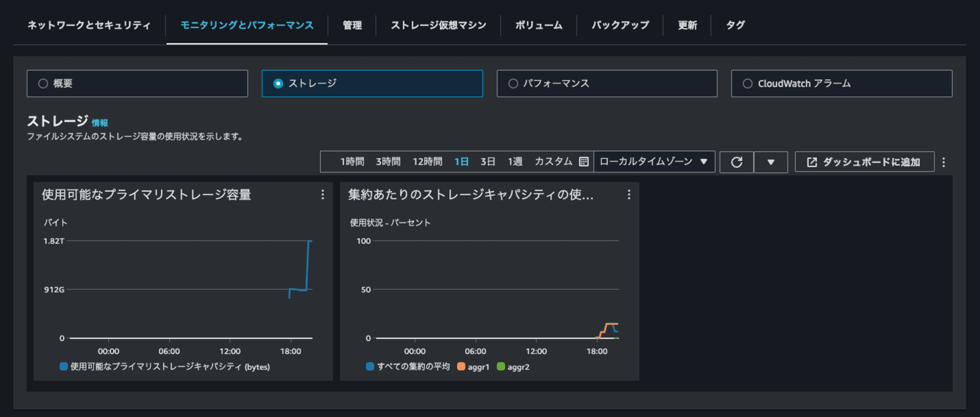Click the すべての集約の平均 legend label
Screen dimensions: 980x417
(414, 367)
